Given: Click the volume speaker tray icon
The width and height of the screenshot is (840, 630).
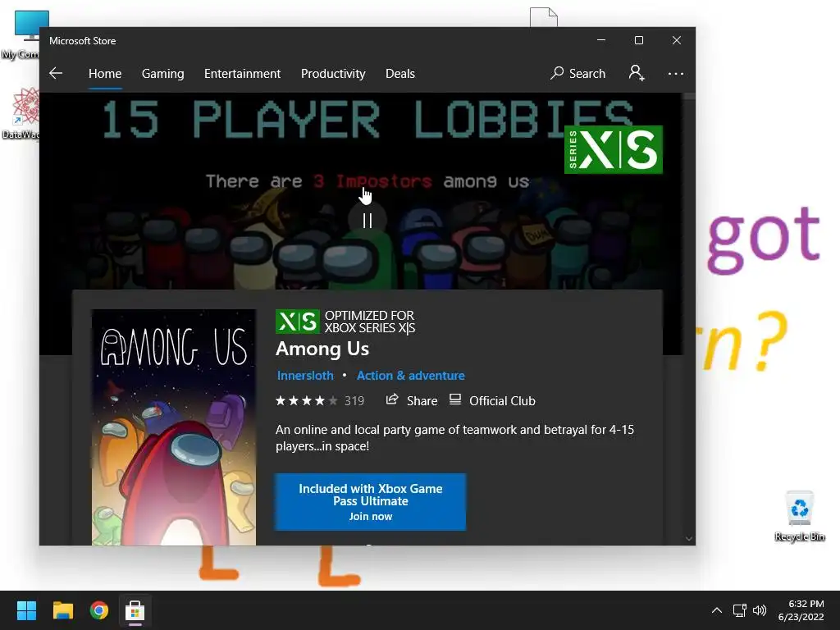Looking at the screenshot, I should tap(760, 610).
